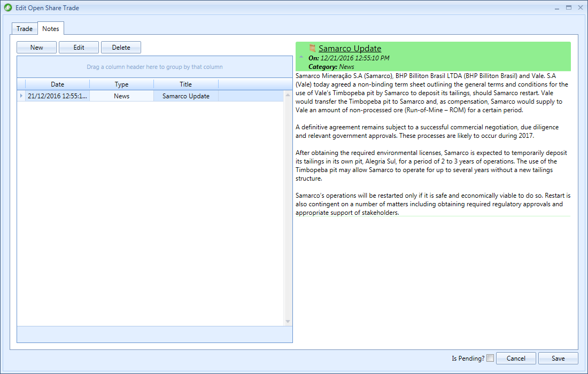Switch to the Trade tab
The image size is (588, 374).
[25, 29]
